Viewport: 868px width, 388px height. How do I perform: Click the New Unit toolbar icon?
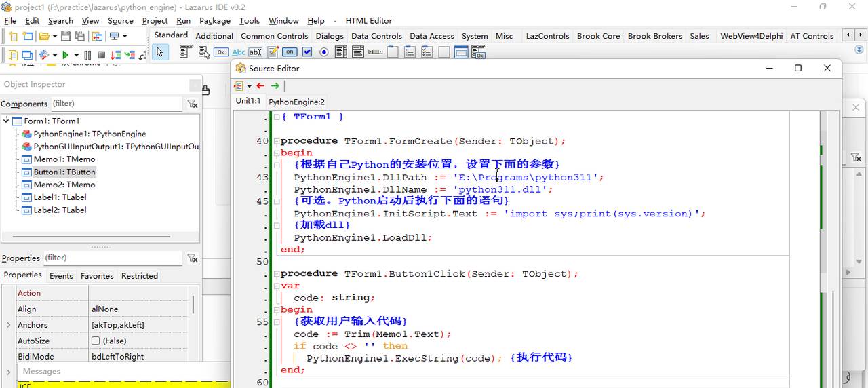click(x=14, y=36)
